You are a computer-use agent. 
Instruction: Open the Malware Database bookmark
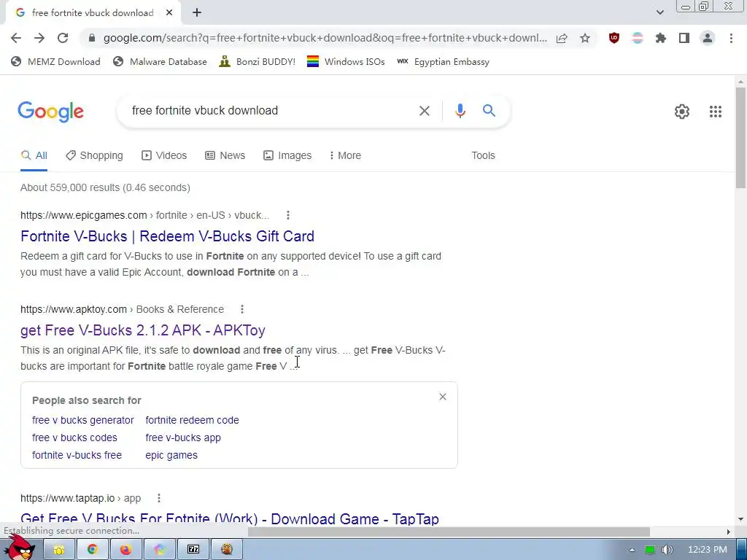160,62
